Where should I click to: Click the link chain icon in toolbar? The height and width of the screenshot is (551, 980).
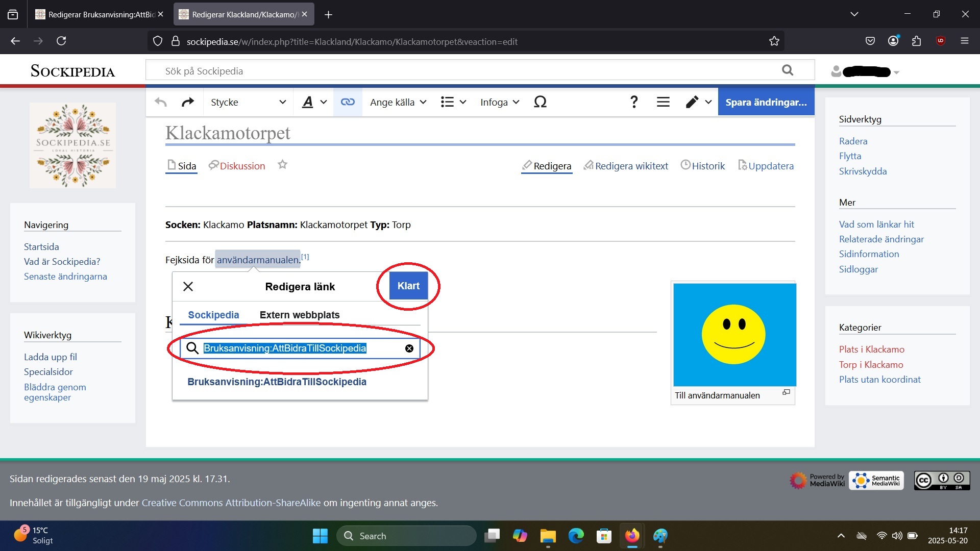[348, 102]
